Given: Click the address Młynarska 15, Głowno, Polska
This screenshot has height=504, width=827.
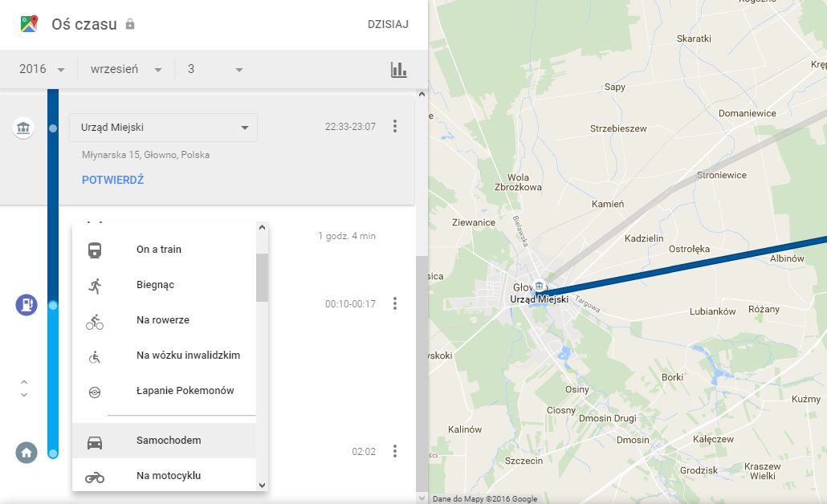Looking at the screenshot, I should click(145, 154).
